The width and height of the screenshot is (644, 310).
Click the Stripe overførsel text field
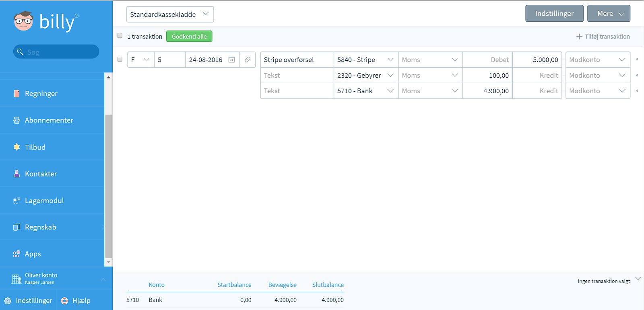297,60
